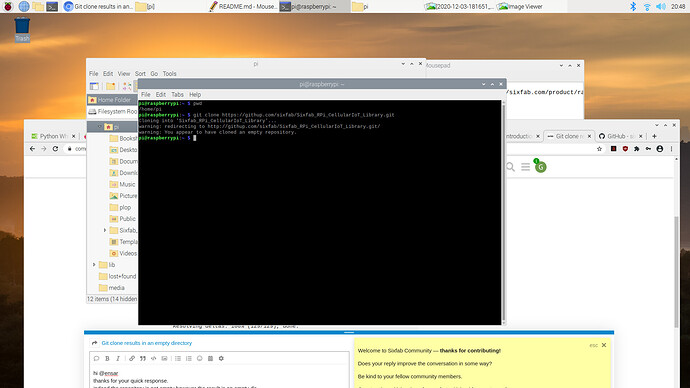Open browser profile account icon
This screenshot has width=690, height=388.
pos(660,149)
